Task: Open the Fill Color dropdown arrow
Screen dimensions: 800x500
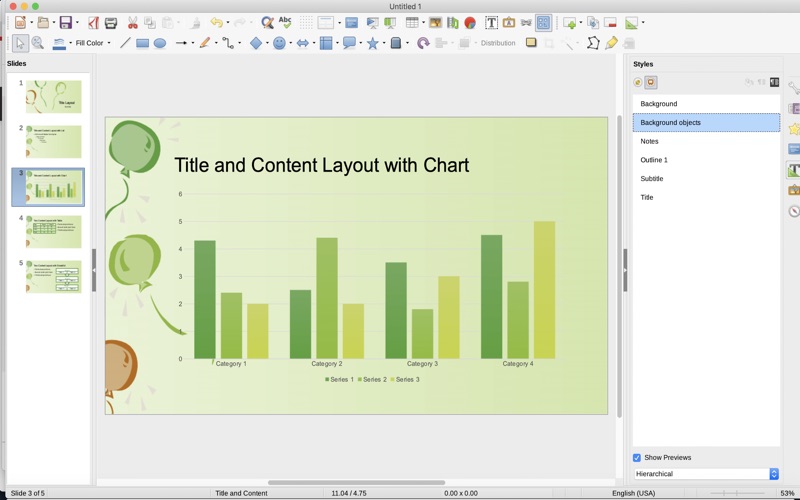Action: [x=109, y=43]
